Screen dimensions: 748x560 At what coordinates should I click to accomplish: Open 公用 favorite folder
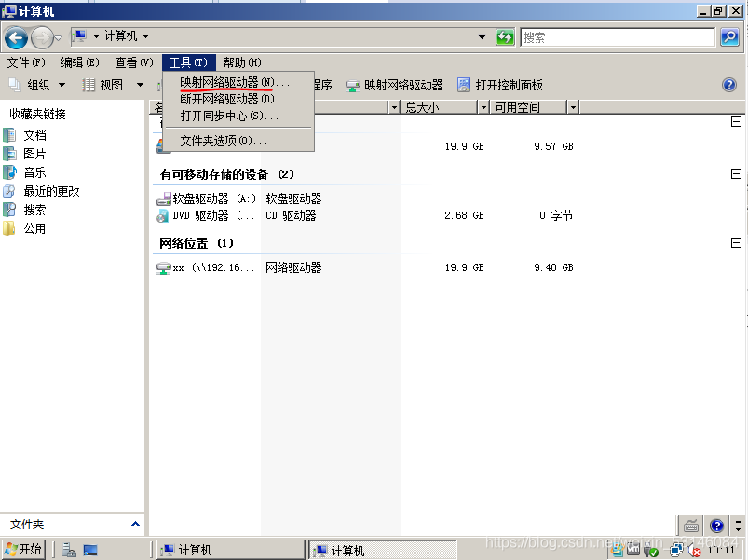point(25,228)
